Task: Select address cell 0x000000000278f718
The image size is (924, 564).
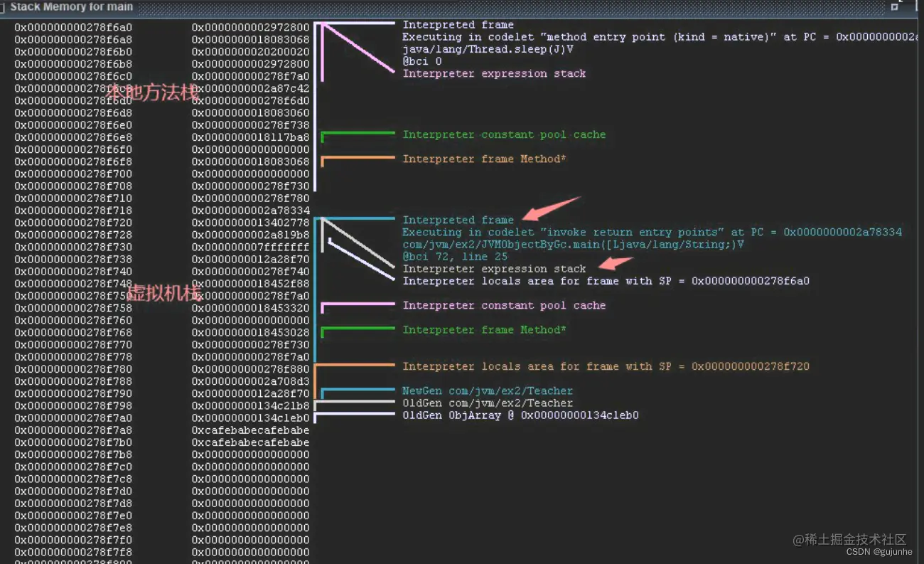Action: pyautogui.click(x=73, y=211)
